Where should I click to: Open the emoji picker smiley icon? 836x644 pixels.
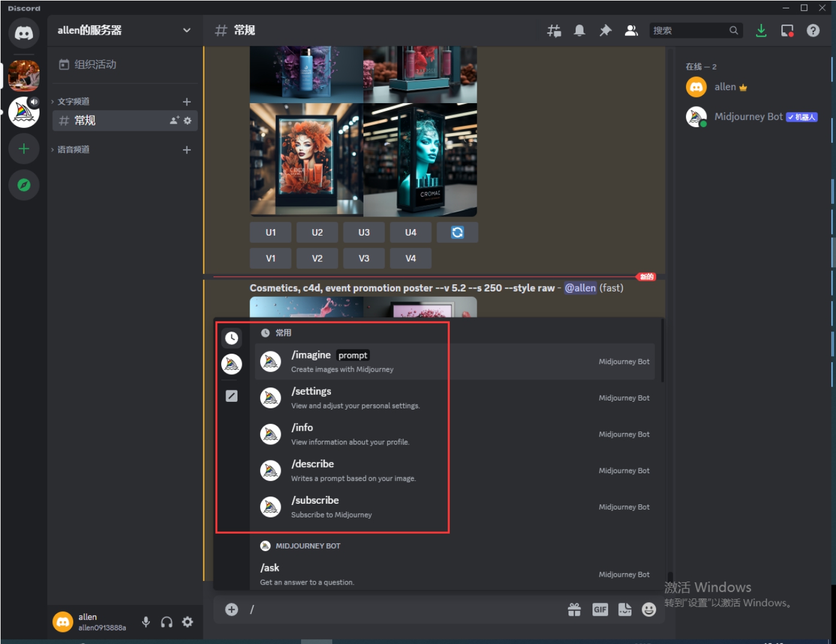click(x=649, y=610)
